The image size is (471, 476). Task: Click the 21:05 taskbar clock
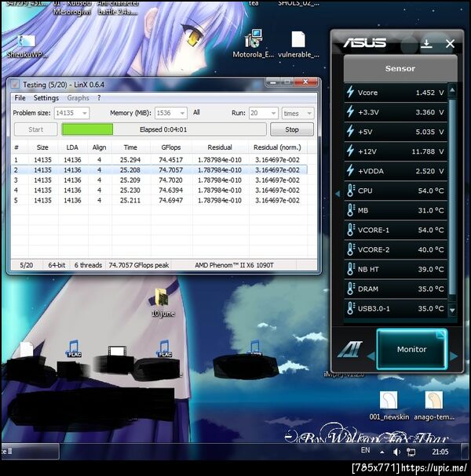click(440, 452)
